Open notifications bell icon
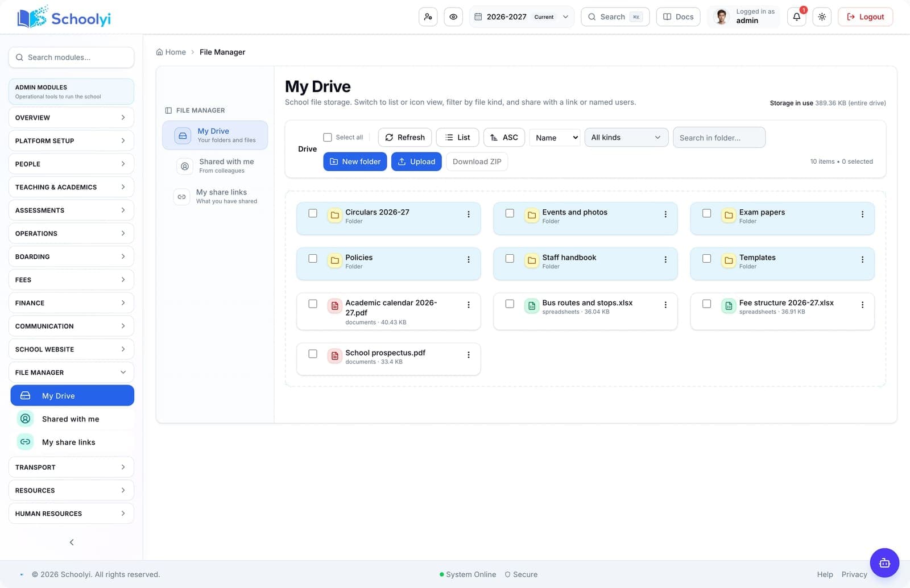The width and height of the screenshot is (910, 588). pos(797,17)
